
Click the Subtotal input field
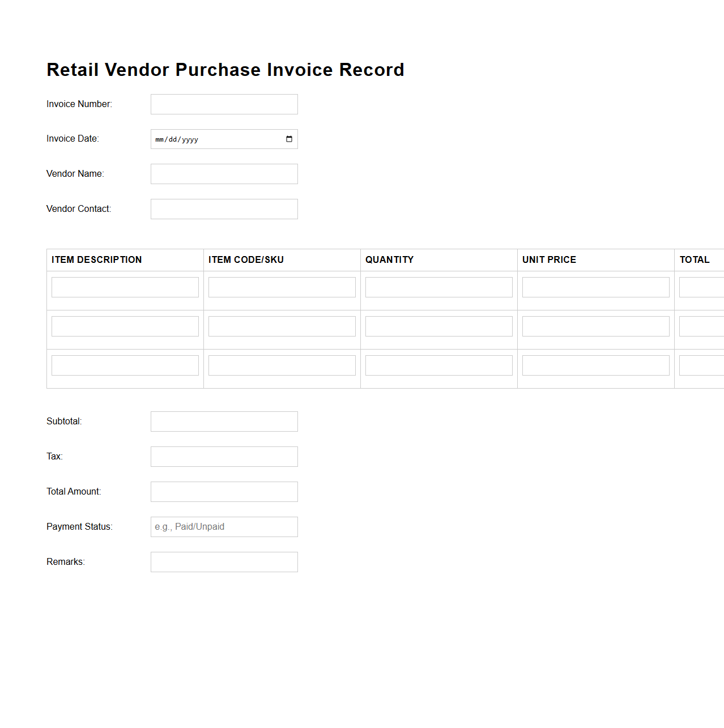coord(224,421)
